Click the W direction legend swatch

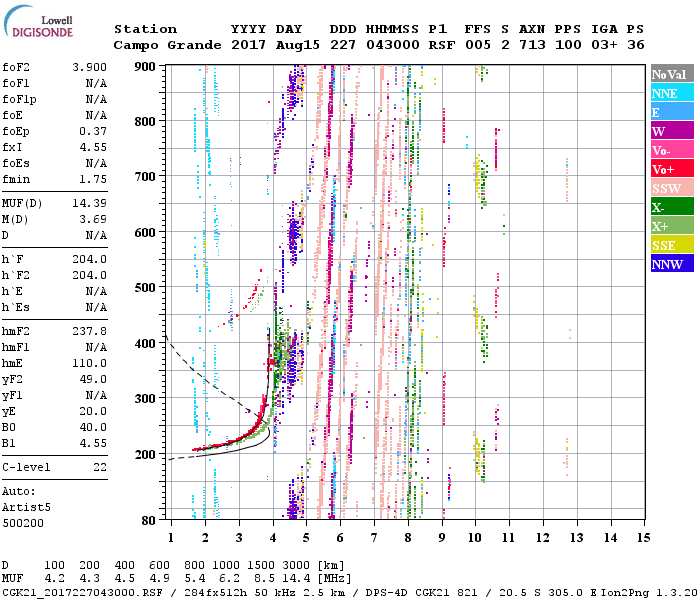(671, 131)
